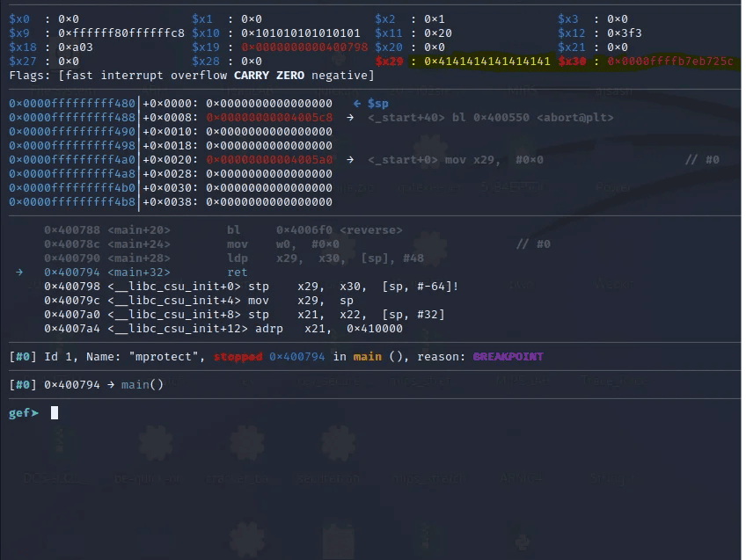The height and width of the screenshot is (560, 746).
Task: Select the $x30 register value 0x0000ffffb7eb725c
Action: (669, 62)
